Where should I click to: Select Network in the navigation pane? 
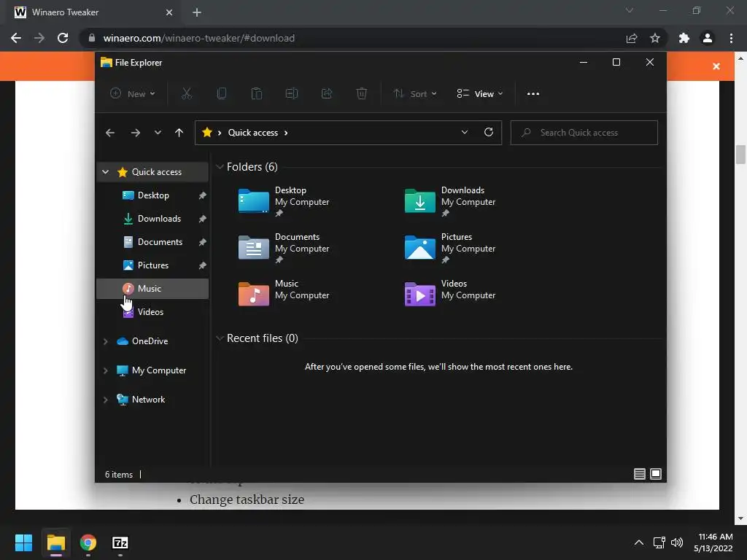(x=148, y=400)
